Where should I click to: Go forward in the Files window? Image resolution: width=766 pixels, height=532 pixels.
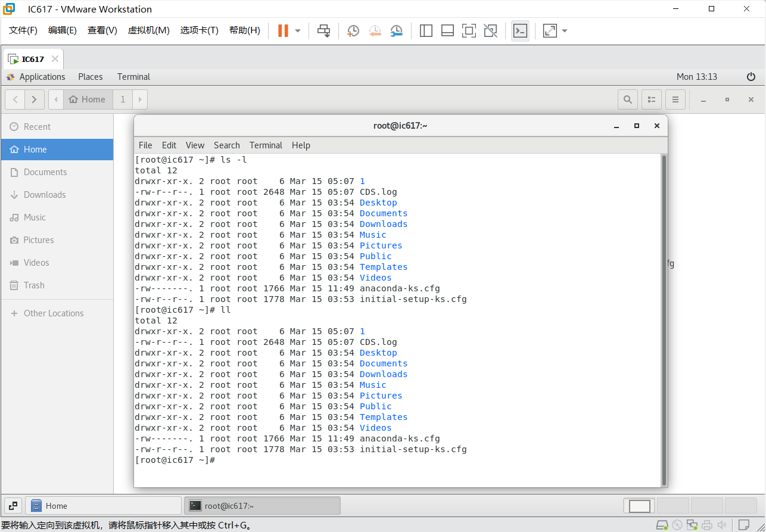[35, 99]
